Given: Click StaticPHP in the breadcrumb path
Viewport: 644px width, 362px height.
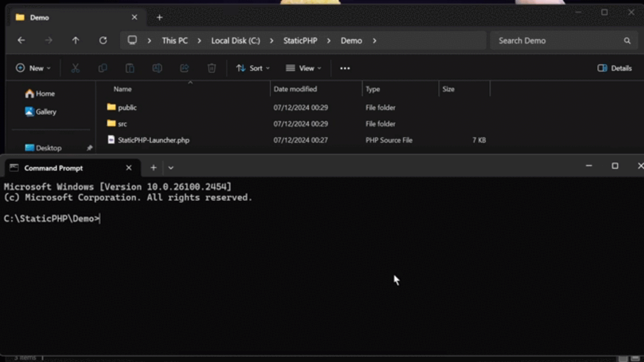Looking at the screenshot, I should coord(300,41).
